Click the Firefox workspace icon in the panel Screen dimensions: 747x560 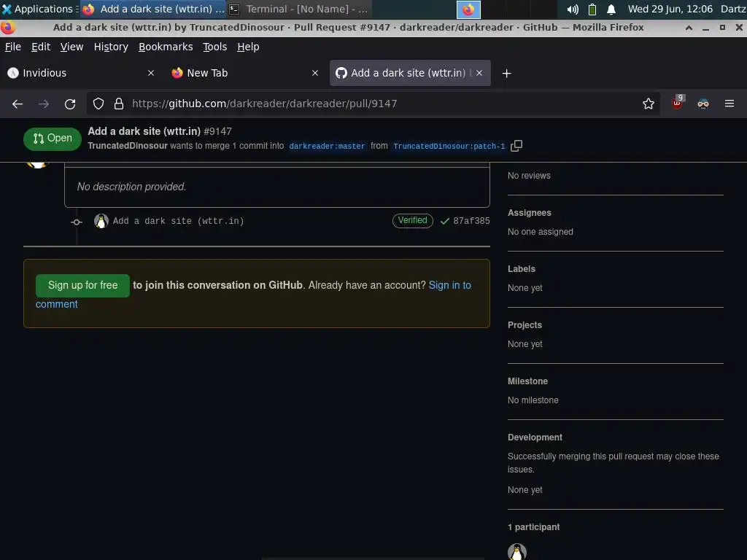[x=468, y=9]
